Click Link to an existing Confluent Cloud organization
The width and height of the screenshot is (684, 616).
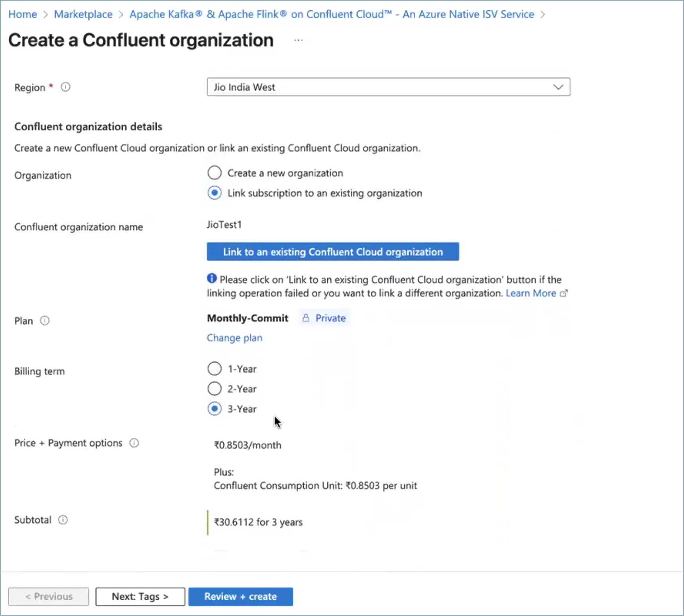coord(332,252)
